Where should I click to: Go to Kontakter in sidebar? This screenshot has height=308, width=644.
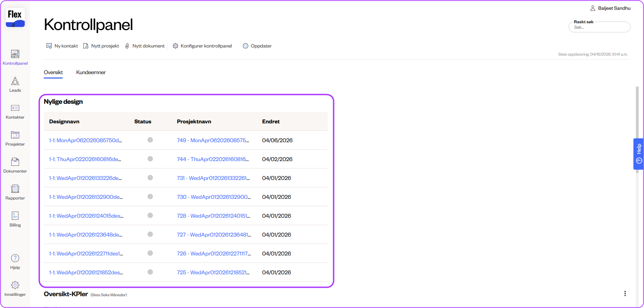click(15, 112)
